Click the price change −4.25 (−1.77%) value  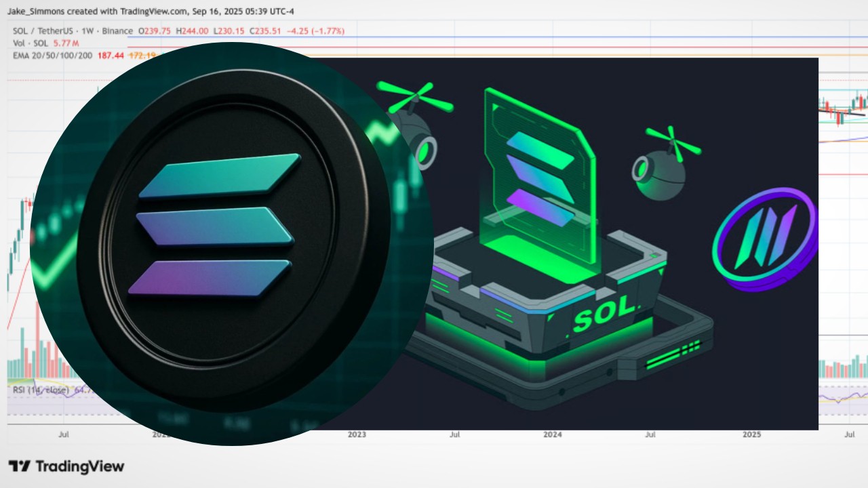pos(315,31)
